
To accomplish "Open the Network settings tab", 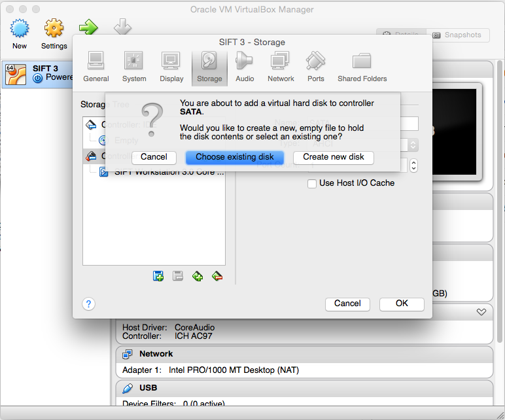I will pyautogui.click(x=281, y=67).
